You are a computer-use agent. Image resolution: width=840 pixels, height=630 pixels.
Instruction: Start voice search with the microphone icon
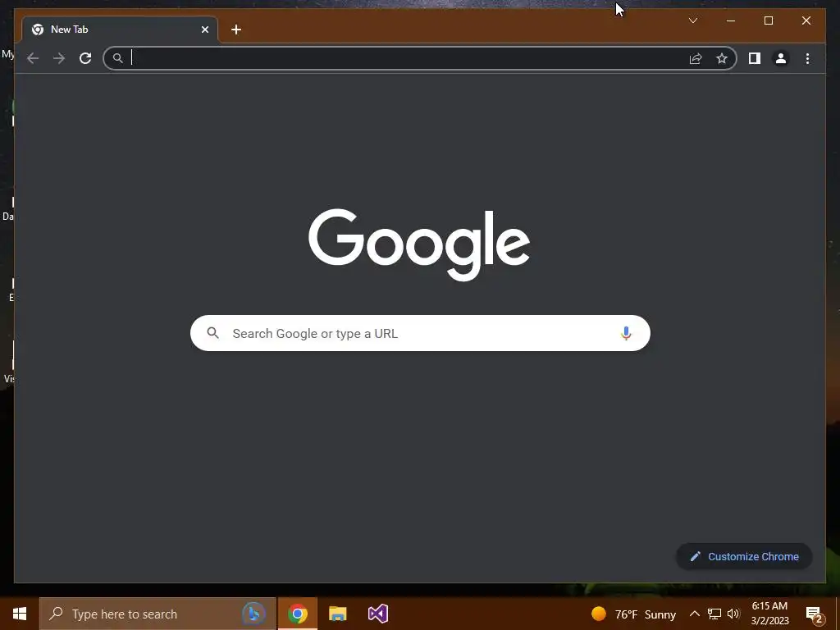[626, 333]
